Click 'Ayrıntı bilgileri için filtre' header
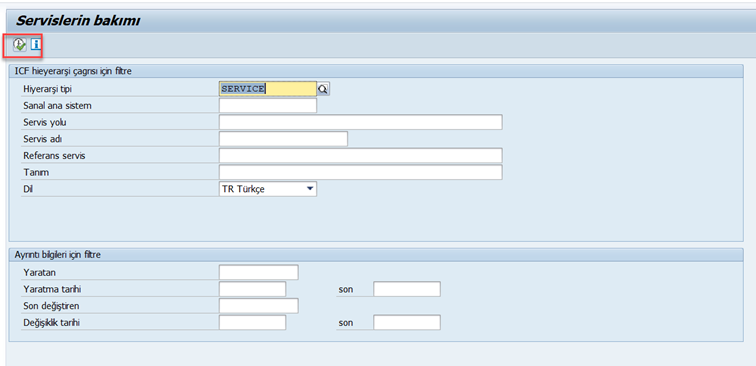 click(57, 255)
